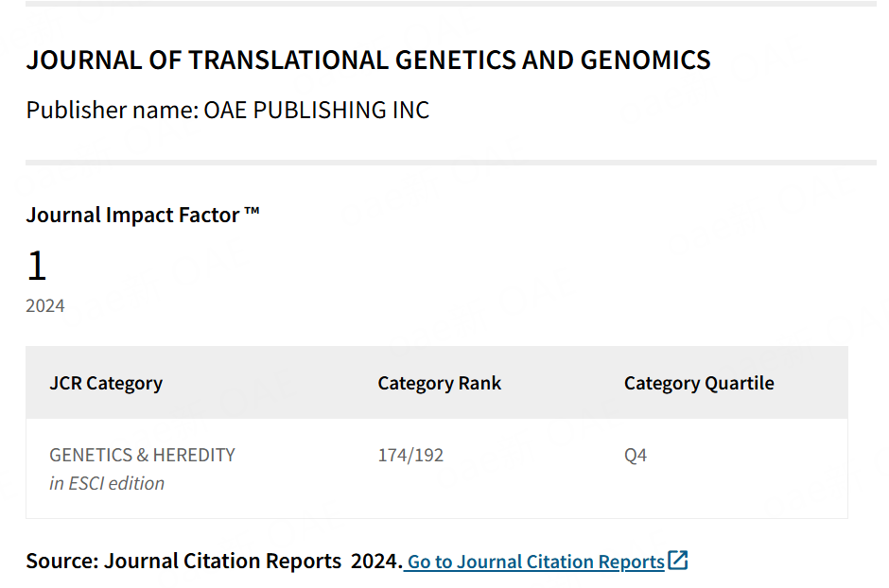Screen dimensions: 889x588
Task: Select the impact factor value 1
Action: [37, 267]
